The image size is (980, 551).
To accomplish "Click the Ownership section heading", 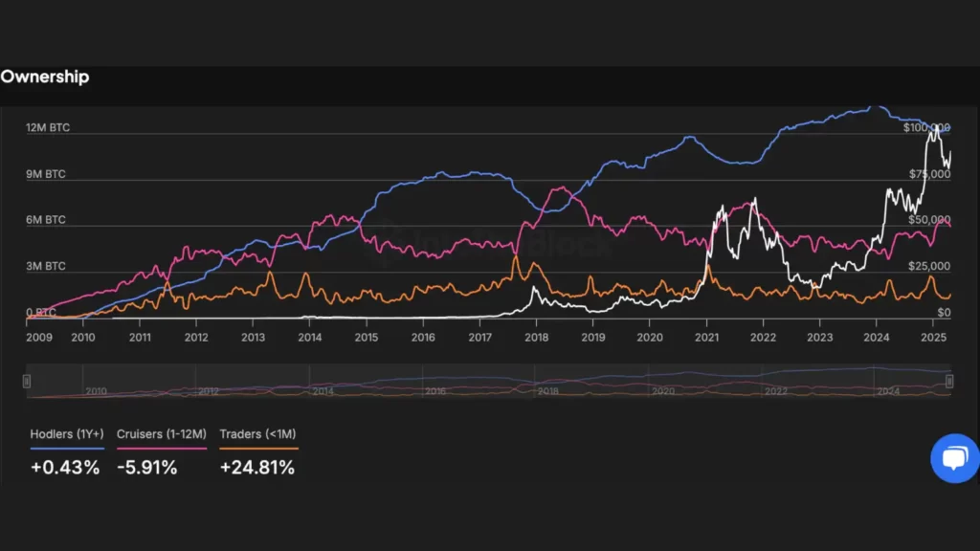I will tap(45, 77).
